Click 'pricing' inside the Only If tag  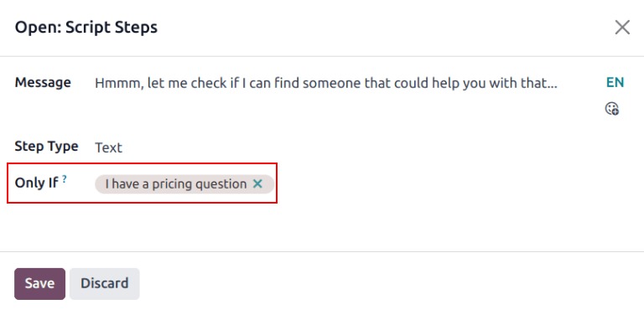[172, 184]
